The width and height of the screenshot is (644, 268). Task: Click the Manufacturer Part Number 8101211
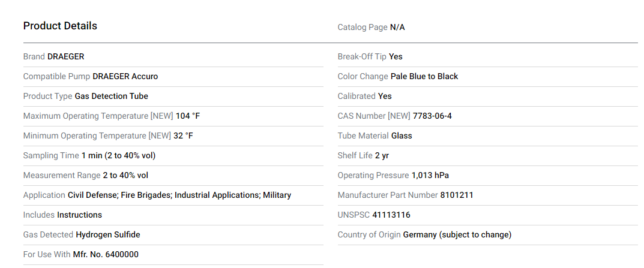tap(457, 195)
